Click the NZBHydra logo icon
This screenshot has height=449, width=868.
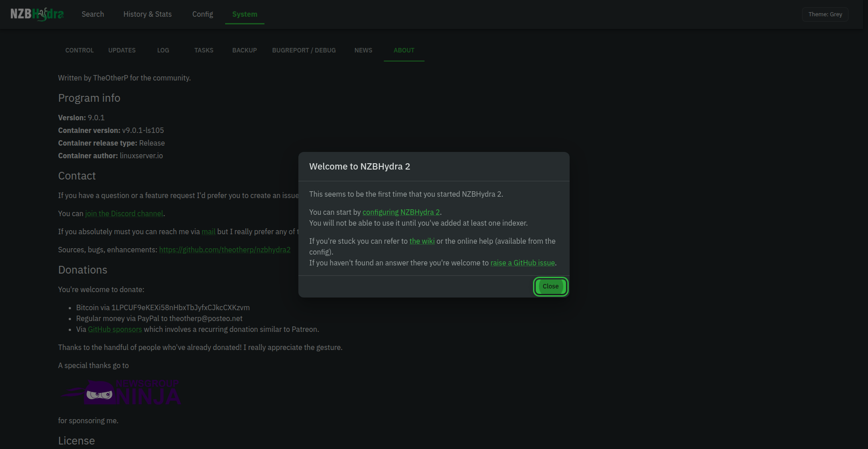point(37,14)
